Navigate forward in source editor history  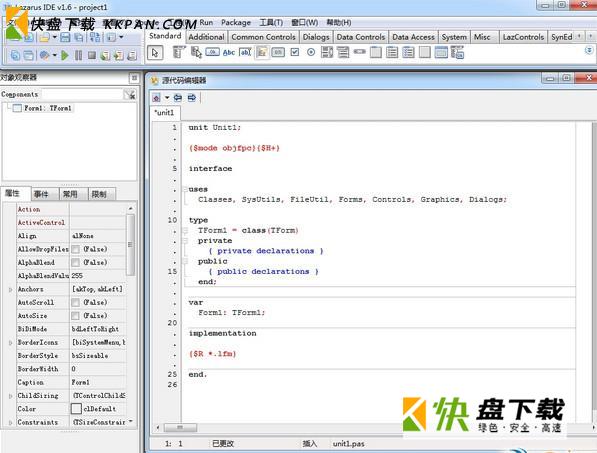click(192, 98)
